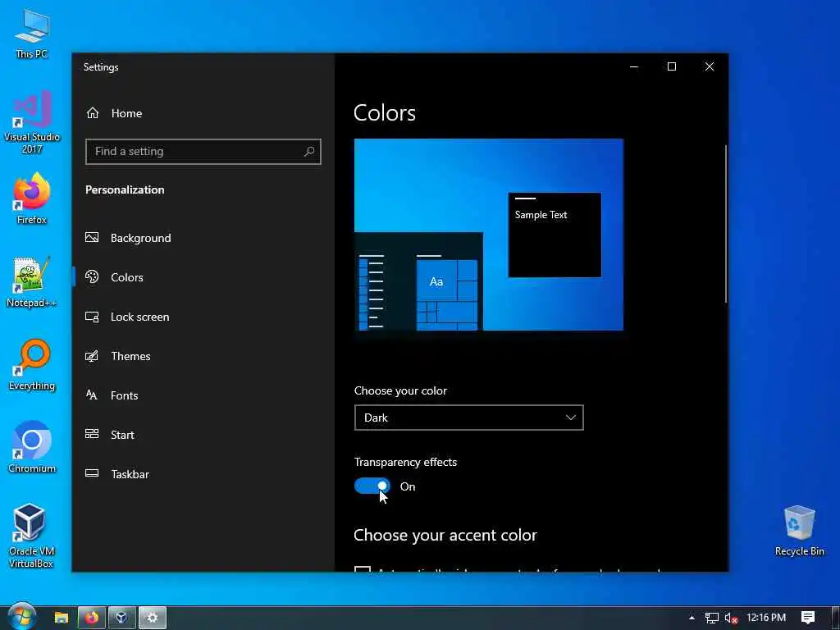Select the Notepad++ desktop shortcut
This screenshot has width=840, height=630.
click(32, 282)
